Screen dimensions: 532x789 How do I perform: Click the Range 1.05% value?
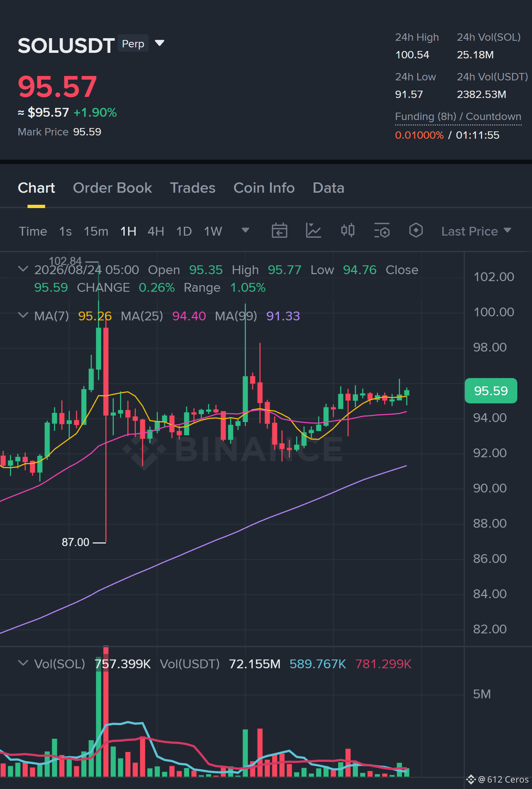pyautogui.click(x=248, y=287)
